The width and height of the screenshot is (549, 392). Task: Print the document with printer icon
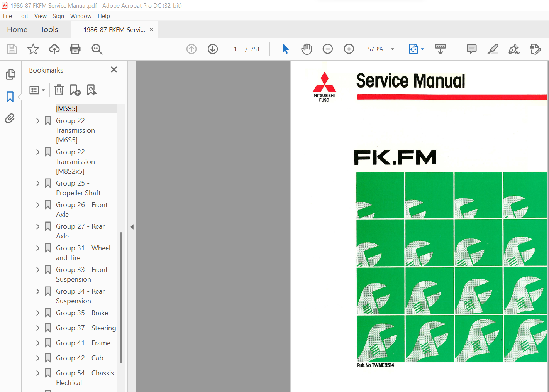click(x=75, y=49)
